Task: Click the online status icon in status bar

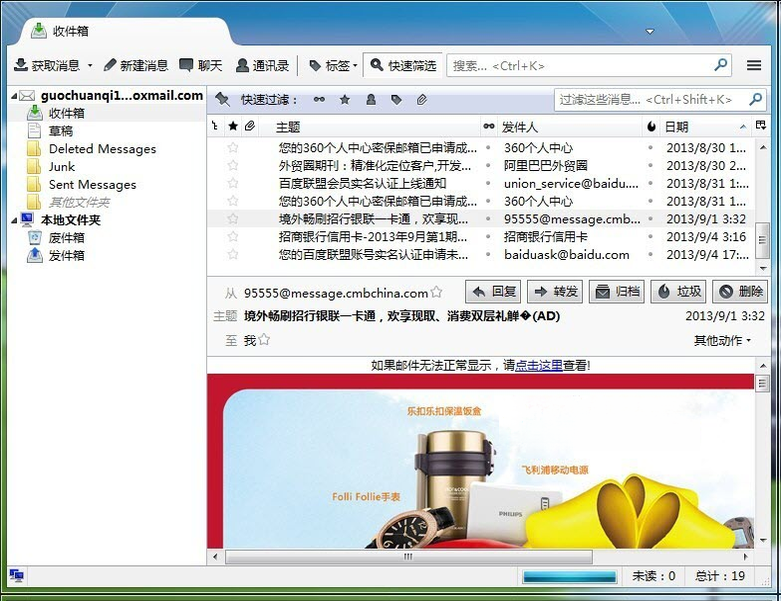Action: point(16,576)
